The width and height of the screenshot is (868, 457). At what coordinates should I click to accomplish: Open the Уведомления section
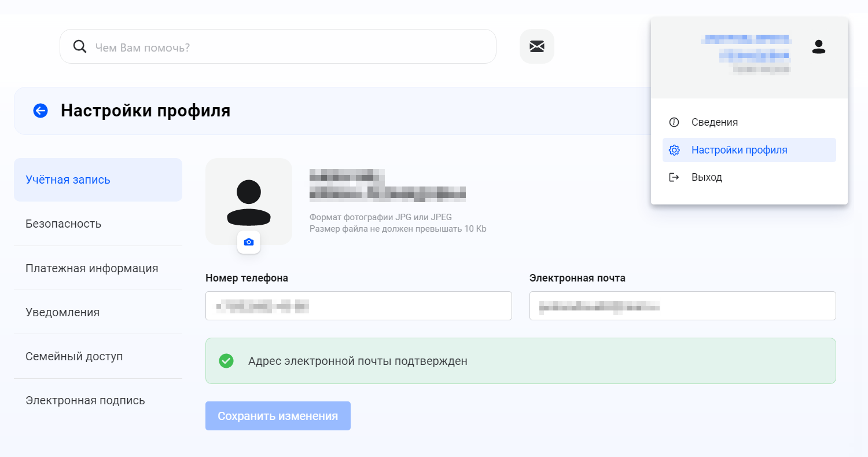(x=98, y=312)
